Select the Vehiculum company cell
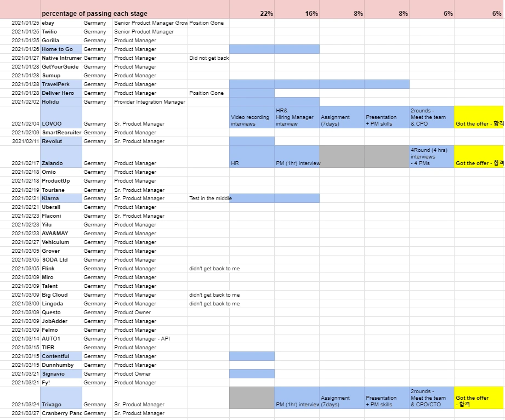Image resolution: width=505 pixels, height=420 pixels. coord(61,242)
